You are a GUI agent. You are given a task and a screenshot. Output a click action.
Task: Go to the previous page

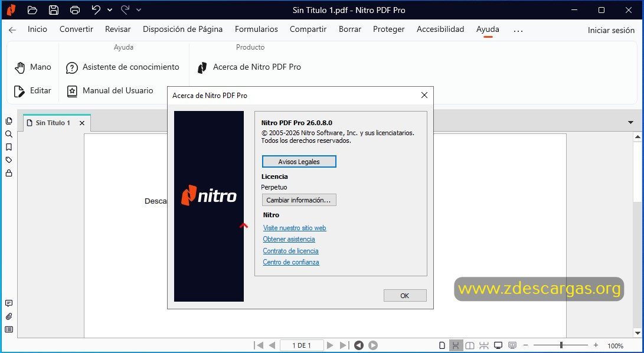[272, 345]
